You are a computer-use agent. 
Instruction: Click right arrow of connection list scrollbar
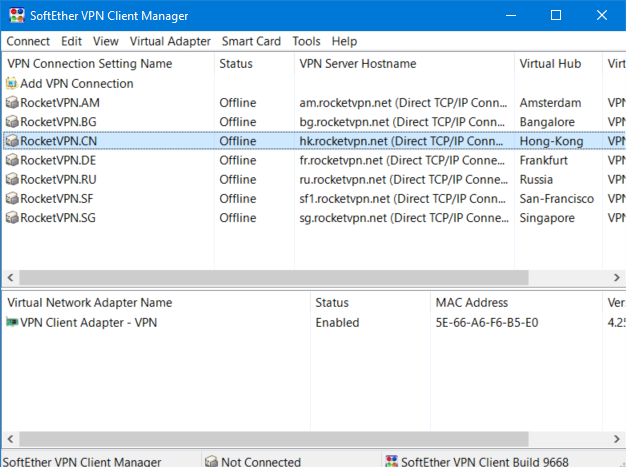(617, 277)
